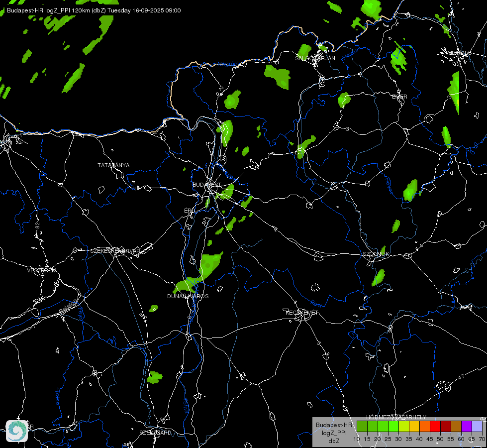Click the road number 82 label

pyautogui.click(x=38, y=225)
